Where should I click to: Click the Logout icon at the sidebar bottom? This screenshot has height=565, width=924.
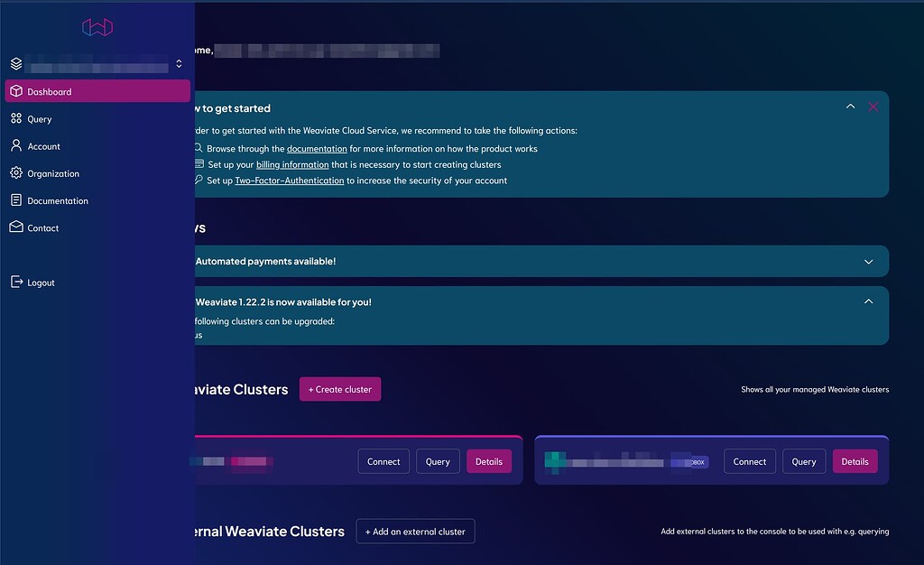15,282
